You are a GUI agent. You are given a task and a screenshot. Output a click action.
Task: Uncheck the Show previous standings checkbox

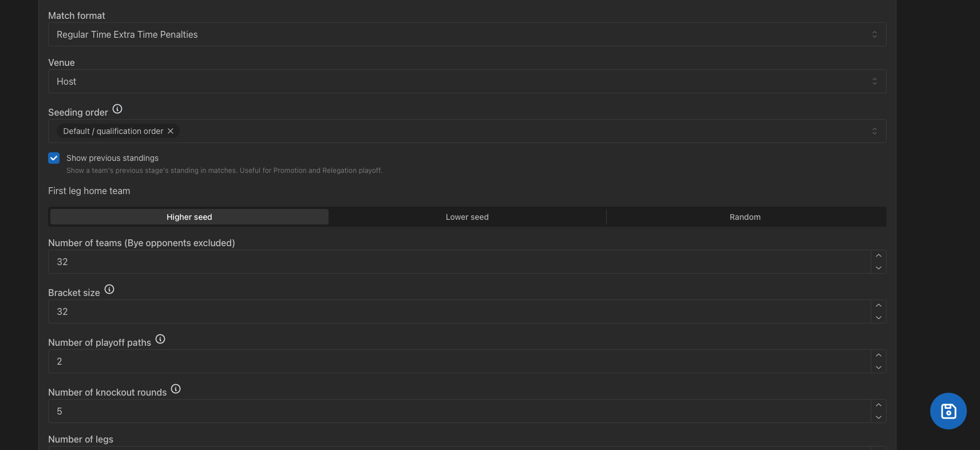coord(54,158)
